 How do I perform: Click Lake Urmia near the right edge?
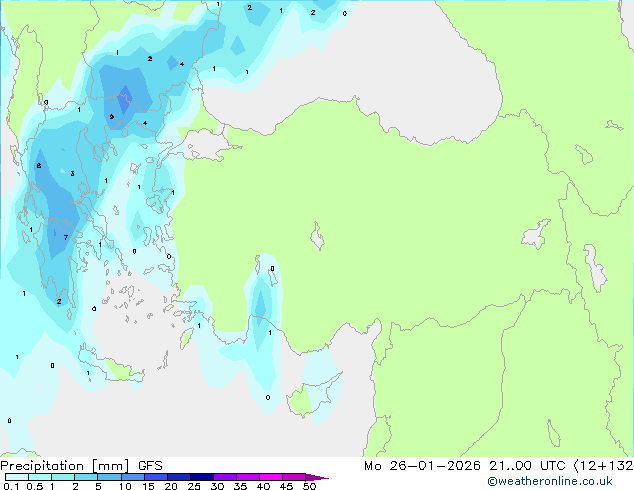click(595, 268)
